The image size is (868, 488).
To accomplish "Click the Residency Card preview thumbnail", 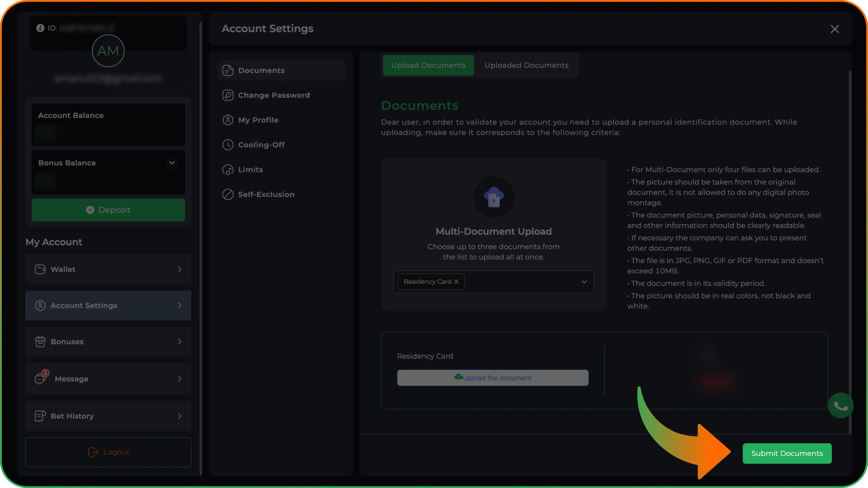I will (717, 369).
